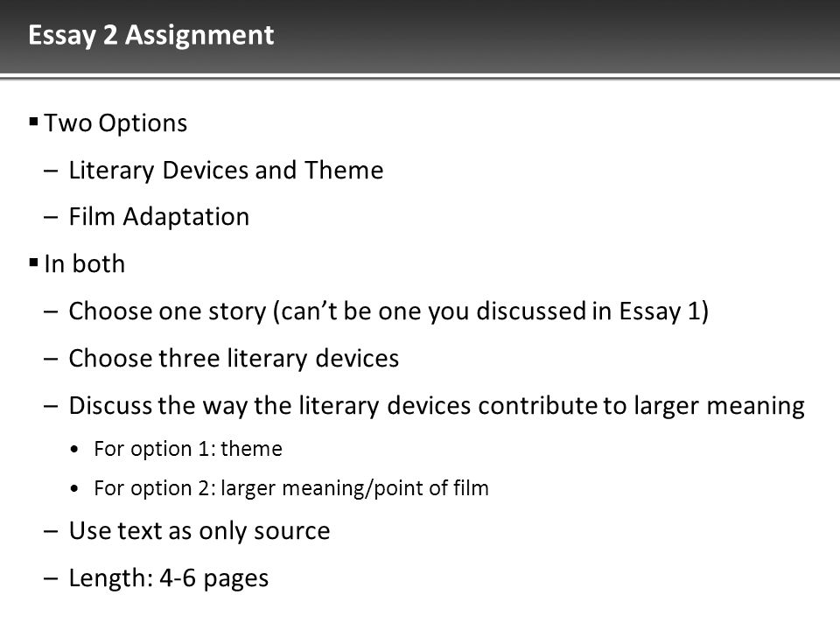The width and height of the screenshot is (840, 630).
Task: Click the round bullet beside 'For option 2'
Action: tap(74, 489)
